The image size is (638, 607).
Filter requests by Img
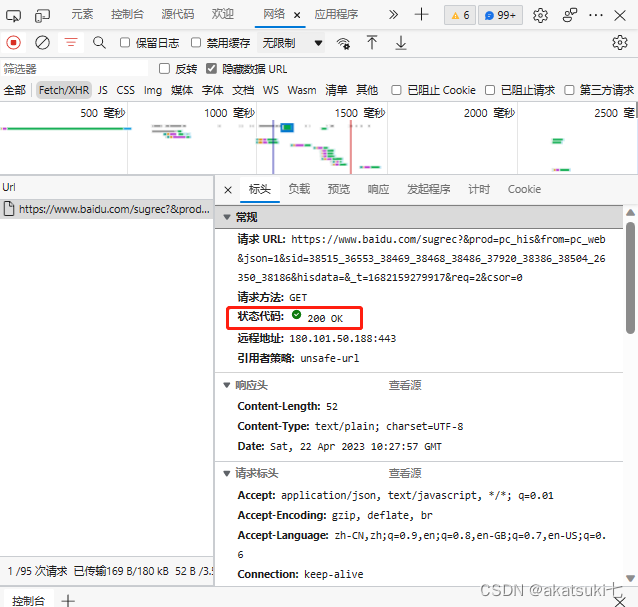153,90
